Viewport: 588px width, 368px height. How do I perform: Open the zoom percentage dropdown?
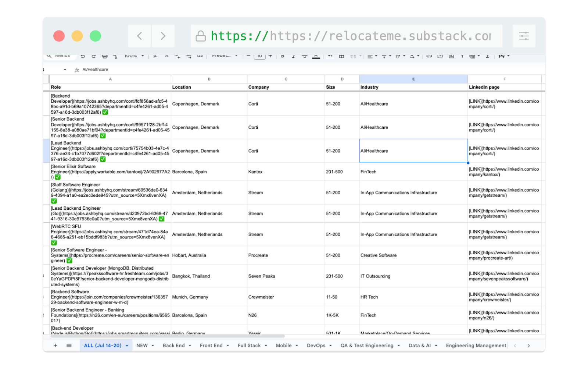(134, 56)
